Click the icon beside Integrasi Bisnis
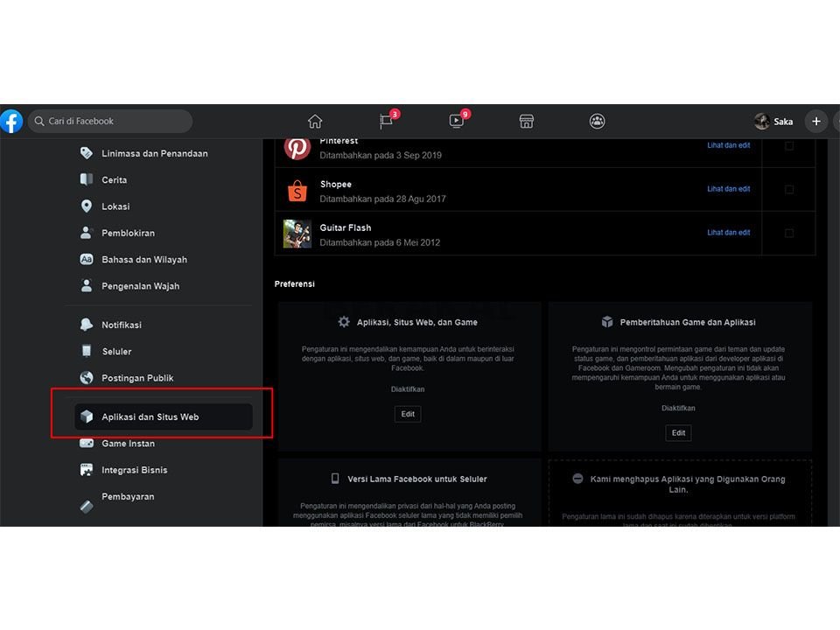 click(x=87, y=470)
